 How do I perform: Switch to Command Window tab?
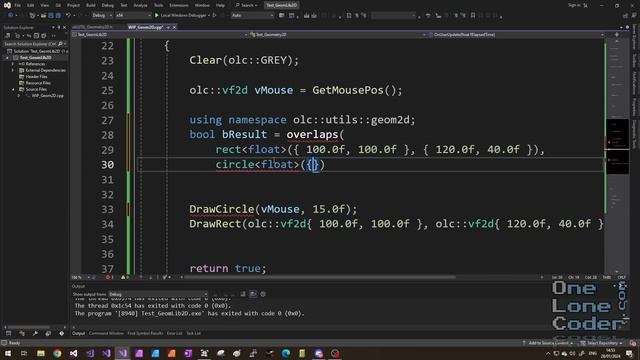point(106,333)
